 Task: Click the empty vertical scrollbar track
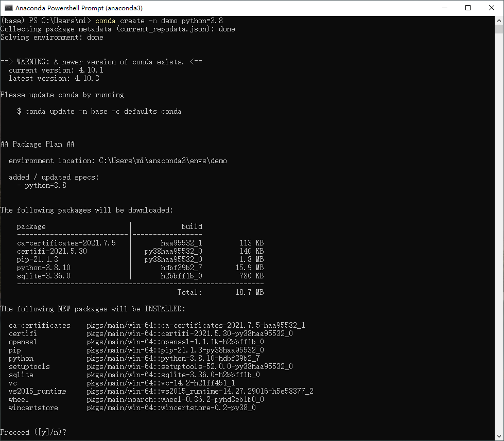(x=499, y=232)
